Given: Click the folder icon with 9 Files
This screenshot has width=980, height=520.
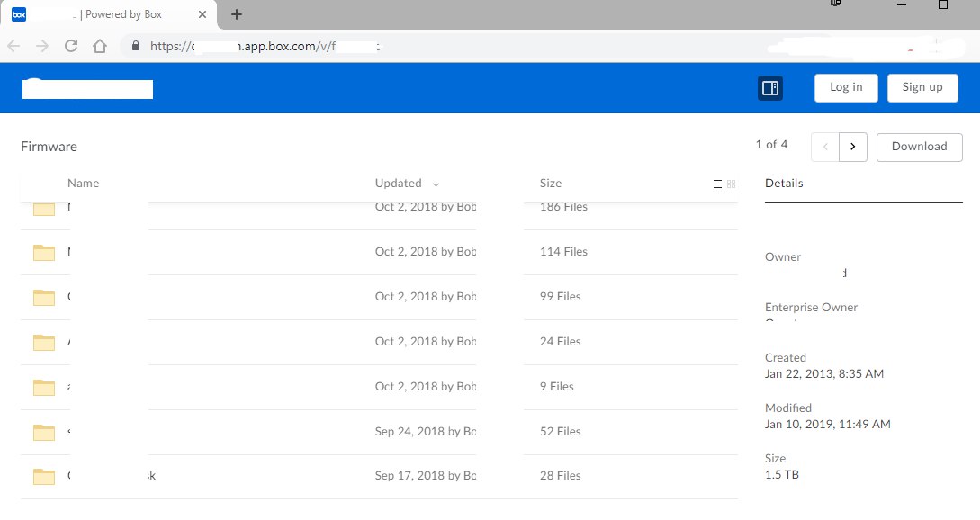Looking at the screenshot, I should point(44,387).
